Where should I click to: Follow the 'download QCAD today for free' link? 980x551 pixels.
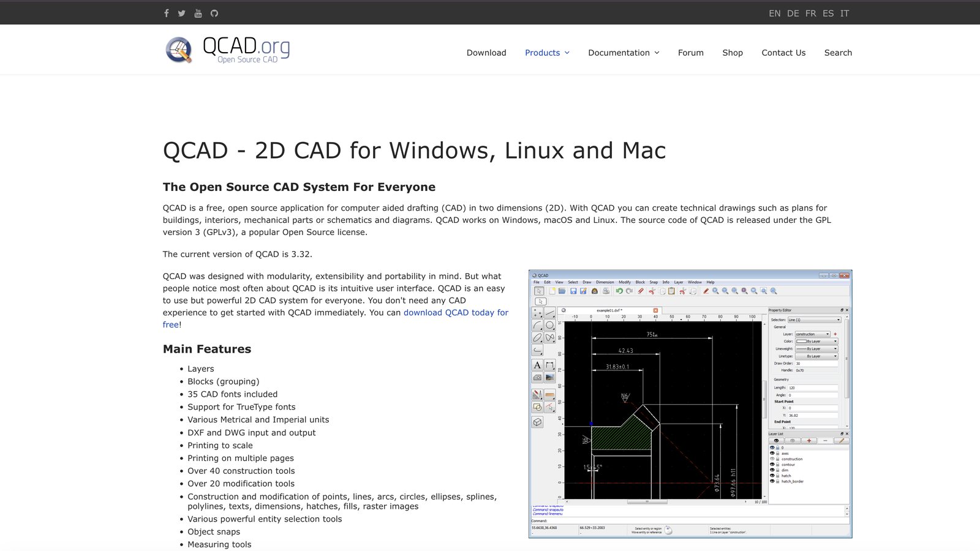click(456, 312)
